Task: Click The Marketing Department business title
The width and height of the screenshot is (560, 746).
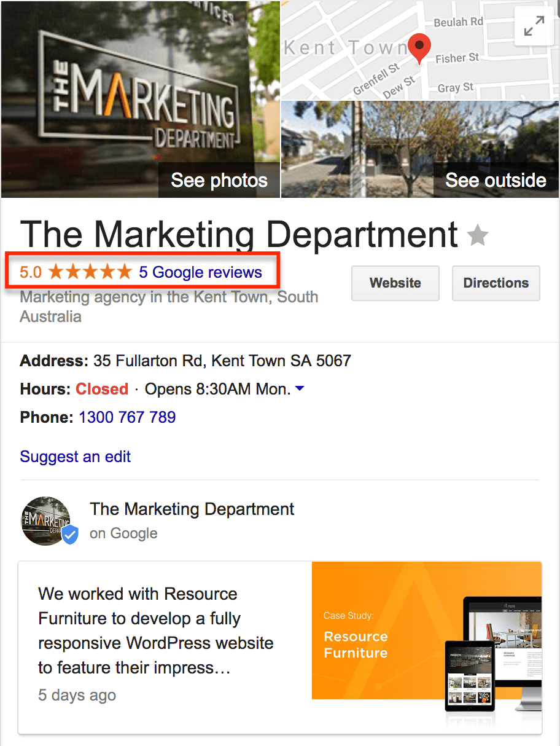Action: click(x=239, y=235)
